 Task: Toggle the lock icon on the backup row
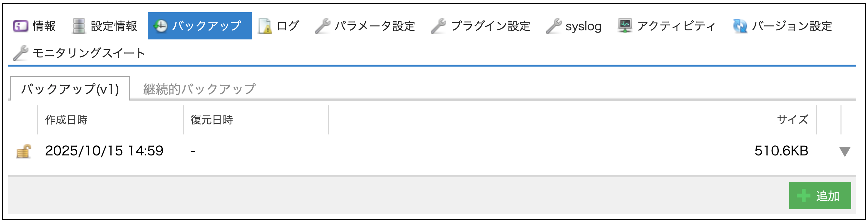tap(24, 151)
